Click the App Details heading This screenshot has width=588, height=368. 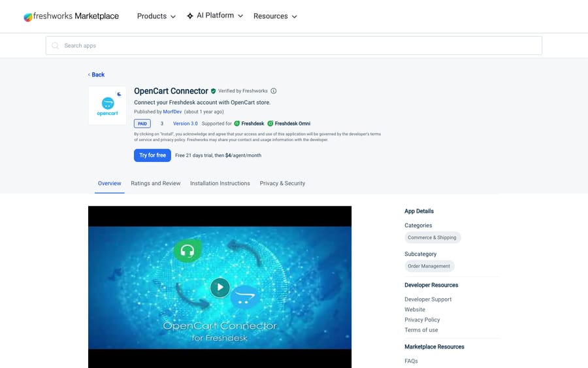coord(419,211)
